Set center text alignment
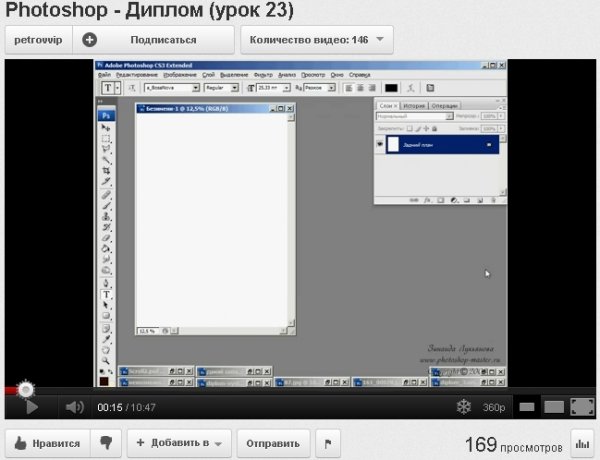Viewport: 600px width, 460px height. coord(360,88)
